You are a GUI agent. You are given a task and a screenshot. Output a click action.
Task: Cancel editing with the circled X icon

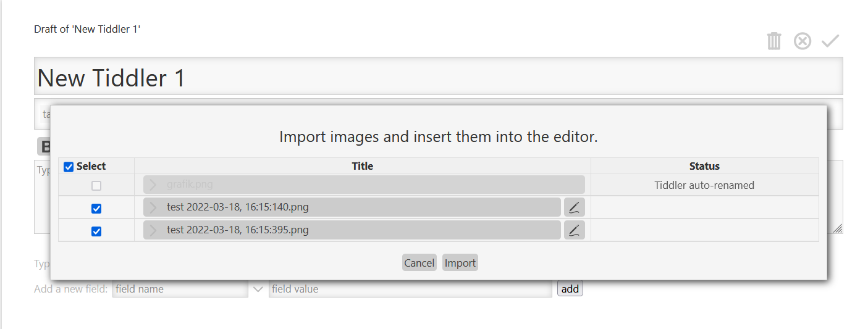[x=803, y=41]
